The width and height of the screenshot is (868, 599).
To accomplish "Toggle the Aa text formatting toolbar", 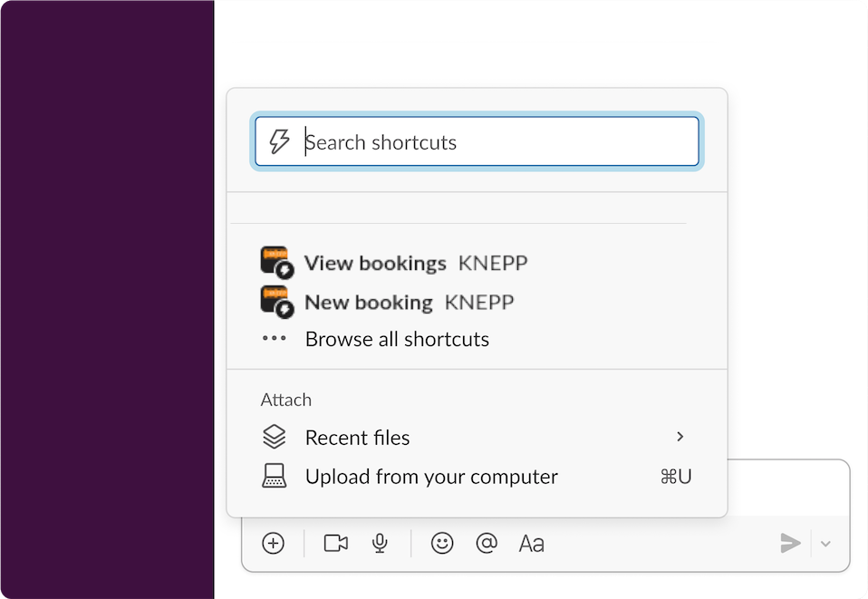I will [532, 544].
